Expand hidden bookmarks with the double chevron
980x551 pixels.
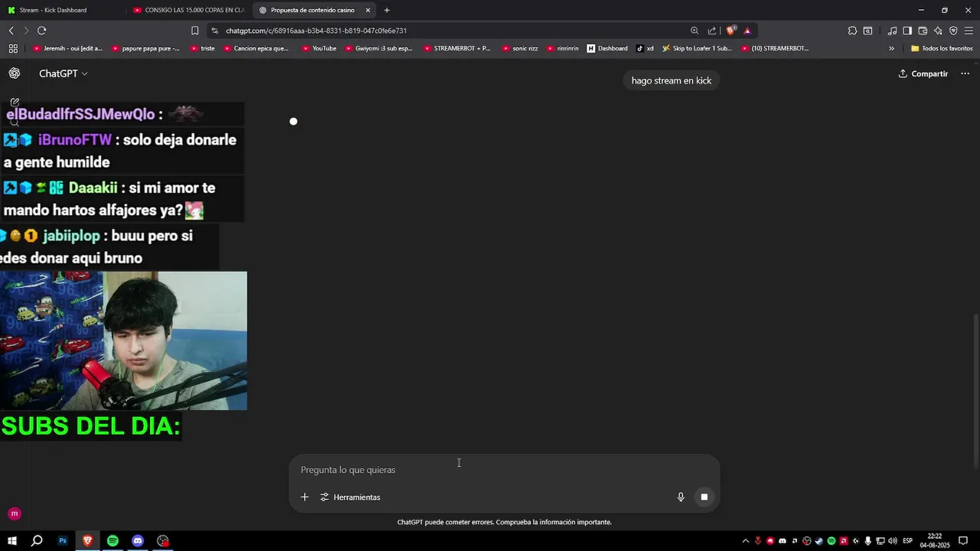[891, 48]
